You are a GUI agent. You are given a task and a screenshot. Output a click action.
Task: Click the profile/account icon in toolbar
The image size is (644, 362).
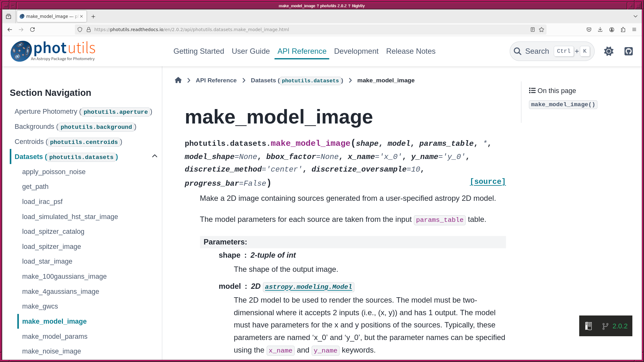[612, 29]
